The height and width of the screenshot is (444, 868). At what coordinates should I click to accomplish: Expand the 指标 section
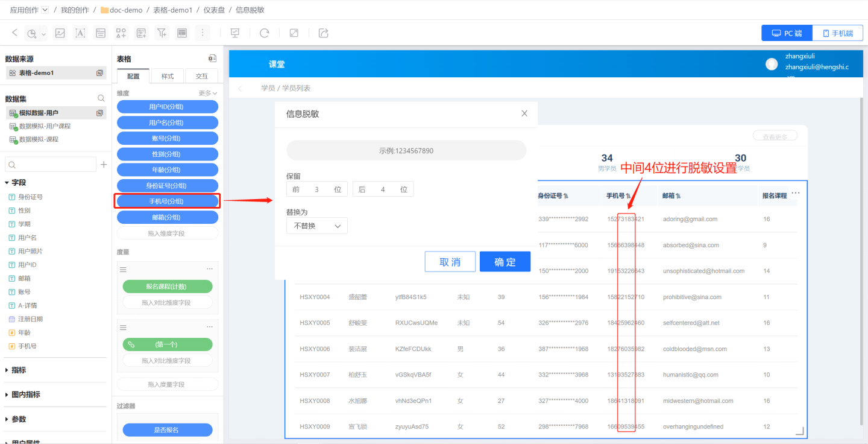point(7,370)
